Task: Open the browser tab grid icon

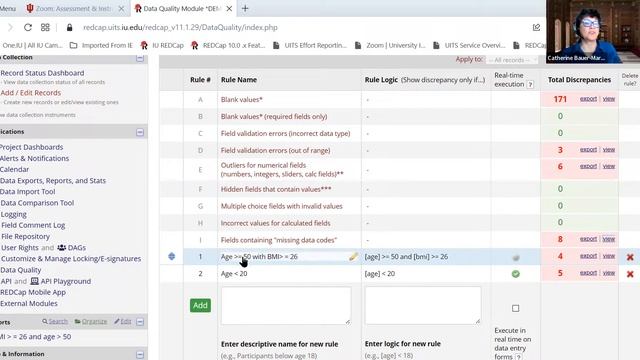Action: [x=45, y=27]
